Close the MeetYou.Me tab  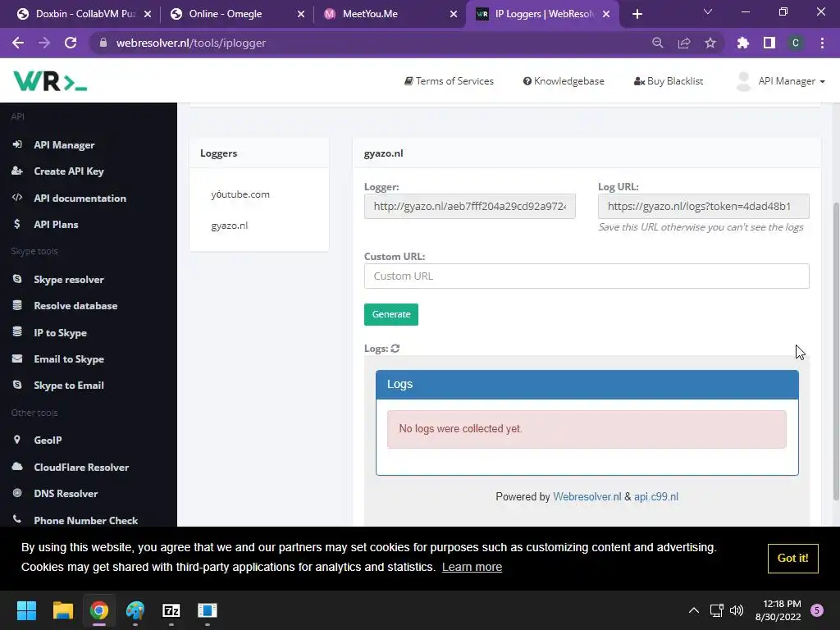click(x=454, y=14)
